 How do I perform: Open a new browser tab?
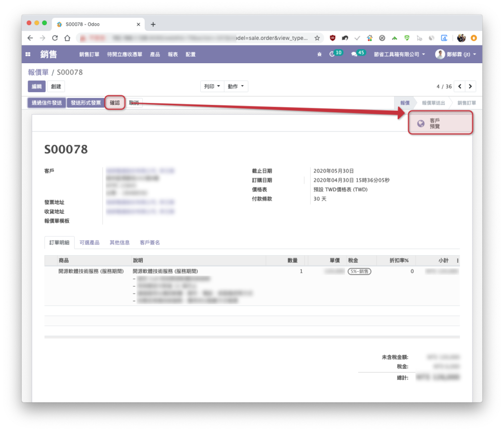(x=153, y=25)
